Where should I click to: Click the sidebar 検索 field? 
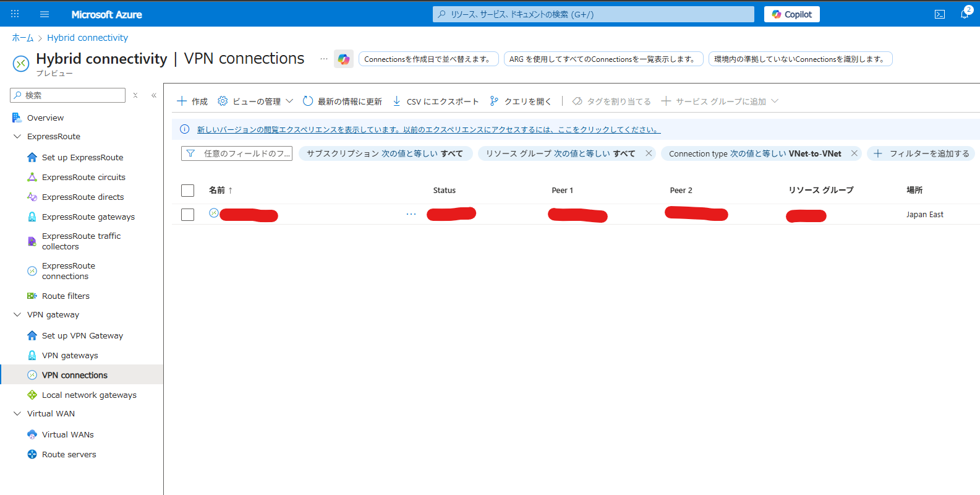tap(68, 95)
